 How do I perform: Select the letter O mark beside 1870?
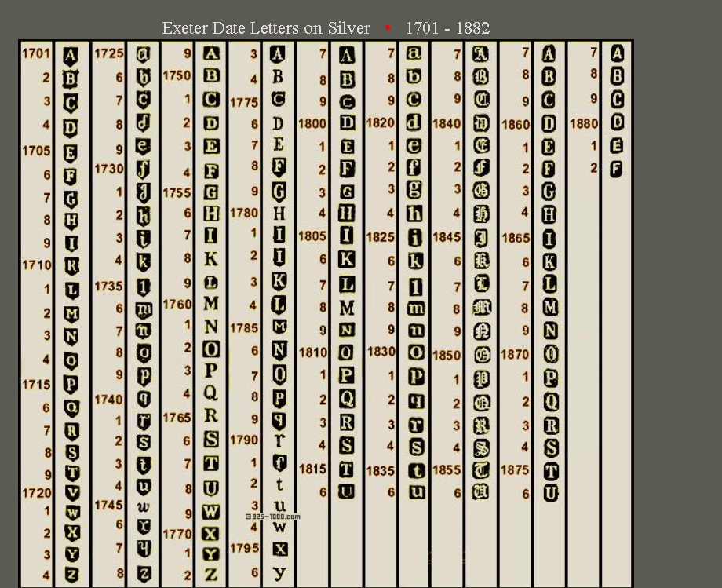(x=550, y=355)
